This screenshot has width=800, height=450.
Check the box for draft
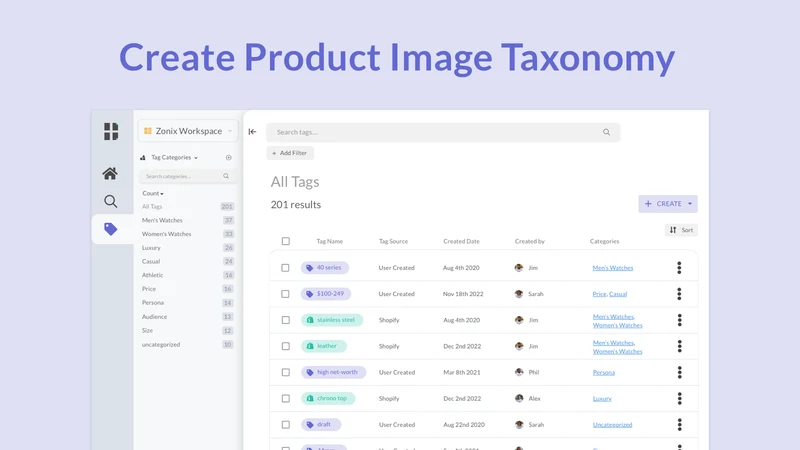pos(286,424)
